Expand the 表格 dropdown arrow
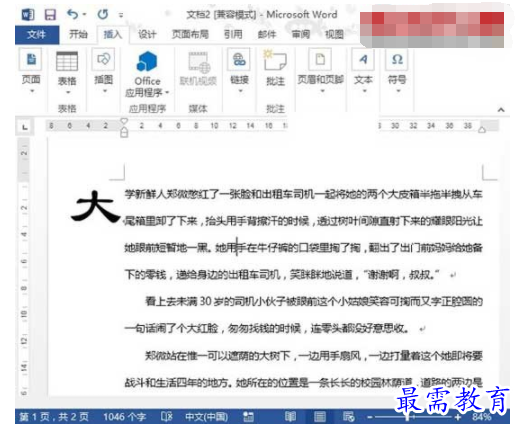The height and width of the screenshot is (431, 518). pyautogui.click(x=68, y=92)
